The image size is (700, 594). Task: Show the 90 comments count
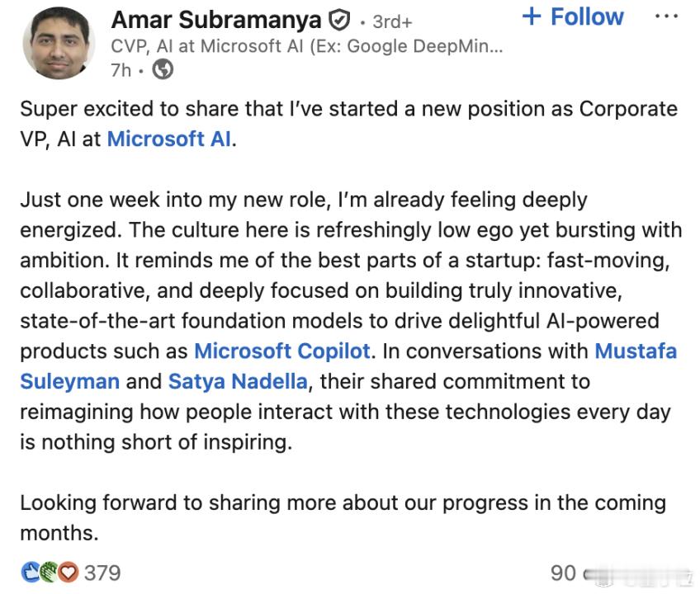563,573
